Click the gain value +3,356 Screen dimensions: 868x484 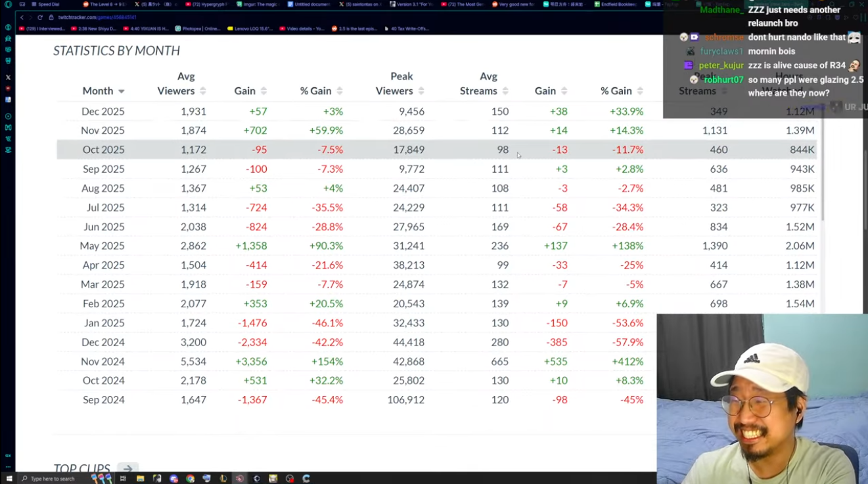click(252, 362)
